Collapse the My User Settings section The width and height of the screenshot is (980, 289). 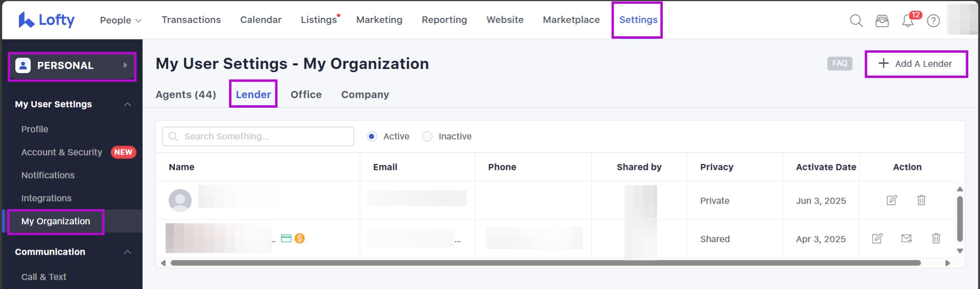127,104
